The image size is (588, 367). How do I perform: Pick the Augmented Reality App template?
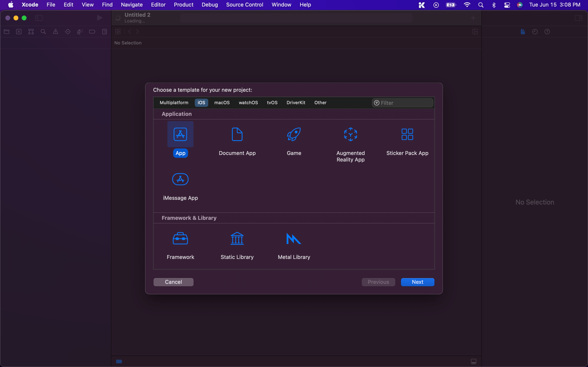(x=350, y=134)
